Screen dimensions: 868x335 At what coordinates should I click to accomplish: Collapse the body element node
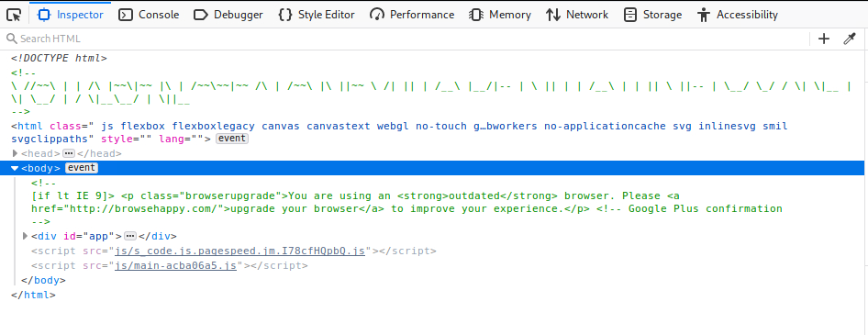point(15,168)
